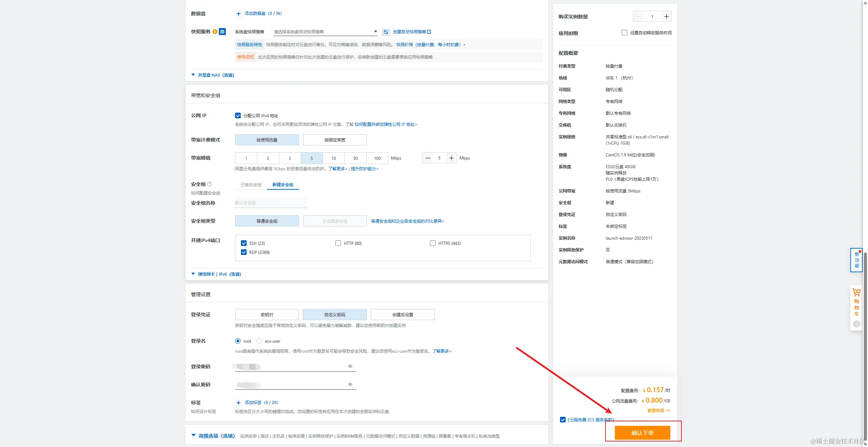Enable the HTTP (80) port checkbox
The height and width of the screenshot is (447, 868).
tap(338, 243)
